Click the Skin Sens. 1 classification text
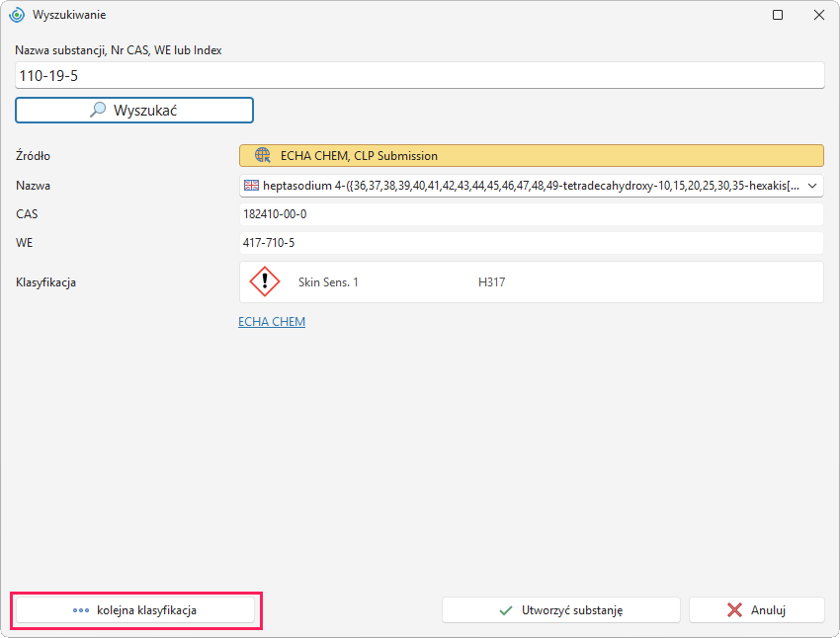This screenshot has height=638, width=840. tap(328, 282)
